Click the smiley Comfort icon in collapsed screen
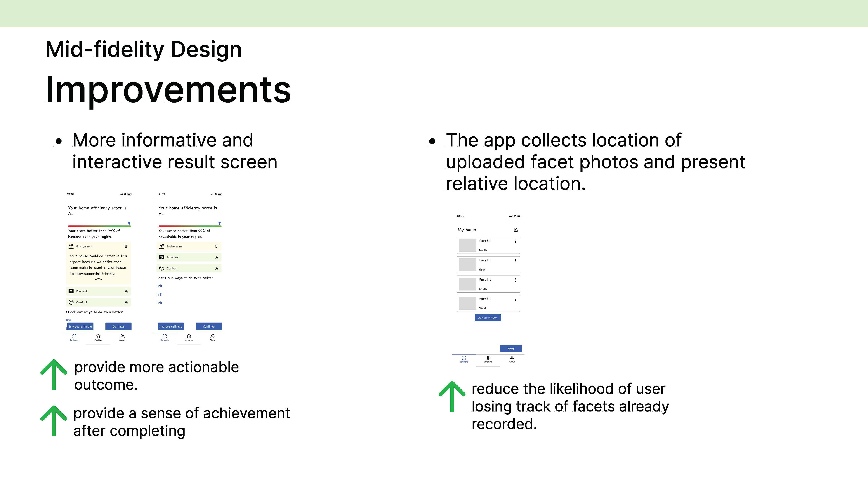The height and width of the screenshot is (488, 868). point(162,268)
